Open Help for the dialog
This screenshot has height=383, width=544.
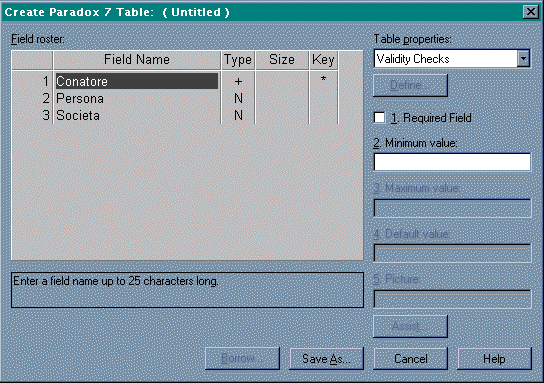[494, 358]
